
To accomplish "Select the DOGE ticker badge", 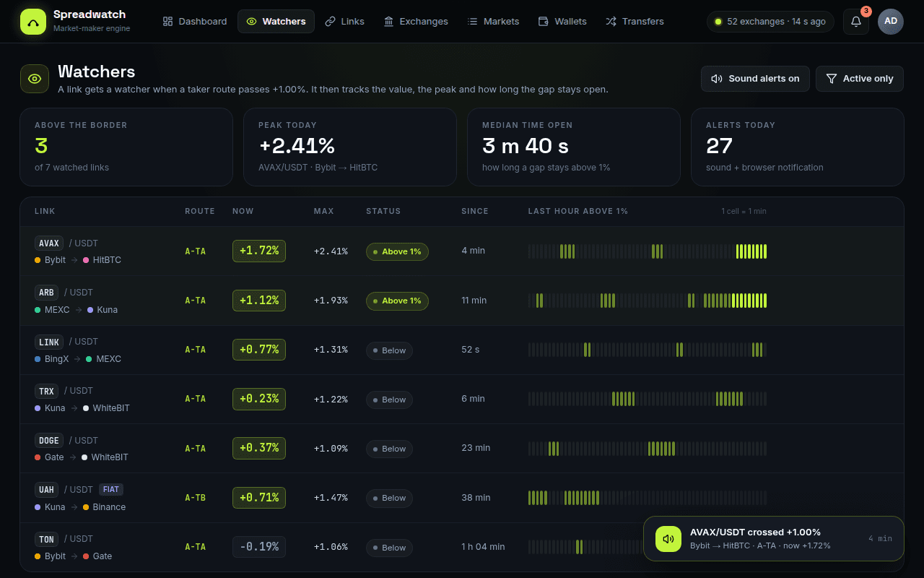I will pos(49,440).
